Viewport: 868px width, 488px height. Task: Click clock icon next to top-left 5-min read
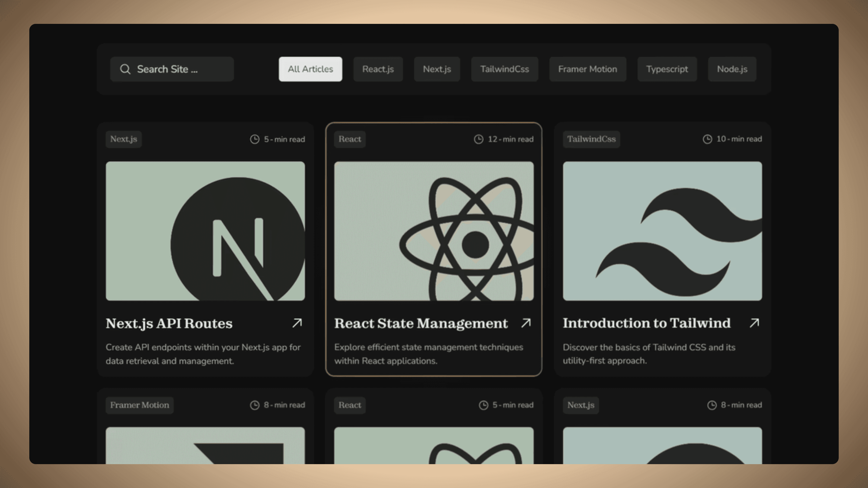tap(255, 139)
